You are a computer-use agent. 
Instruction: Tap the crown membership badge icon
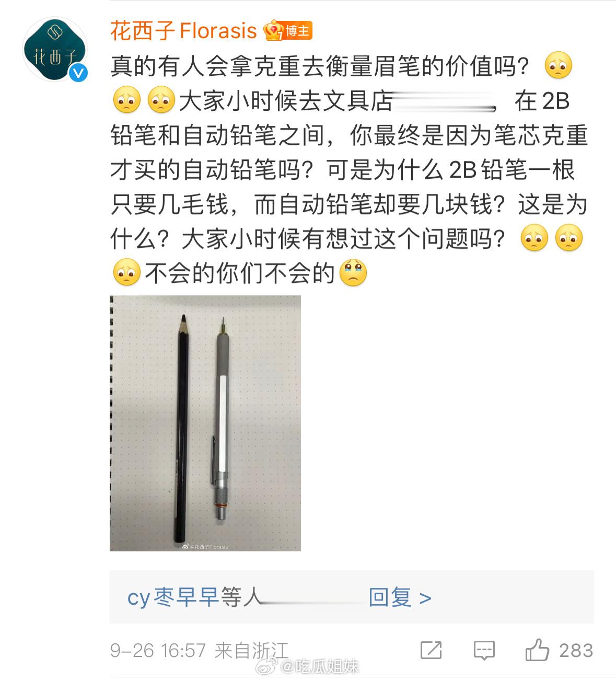(x=274, y=31)
